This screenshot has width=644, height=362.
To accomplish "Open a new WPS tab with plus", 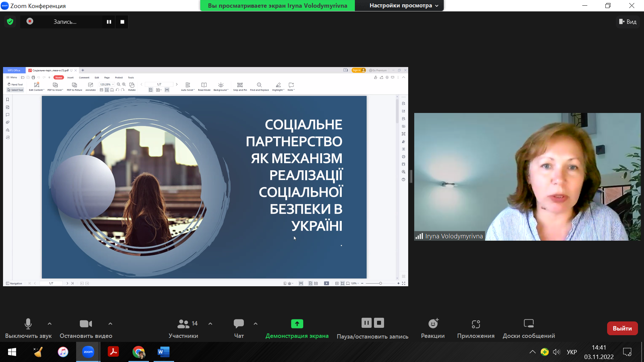I will click(x=83, y=70).
